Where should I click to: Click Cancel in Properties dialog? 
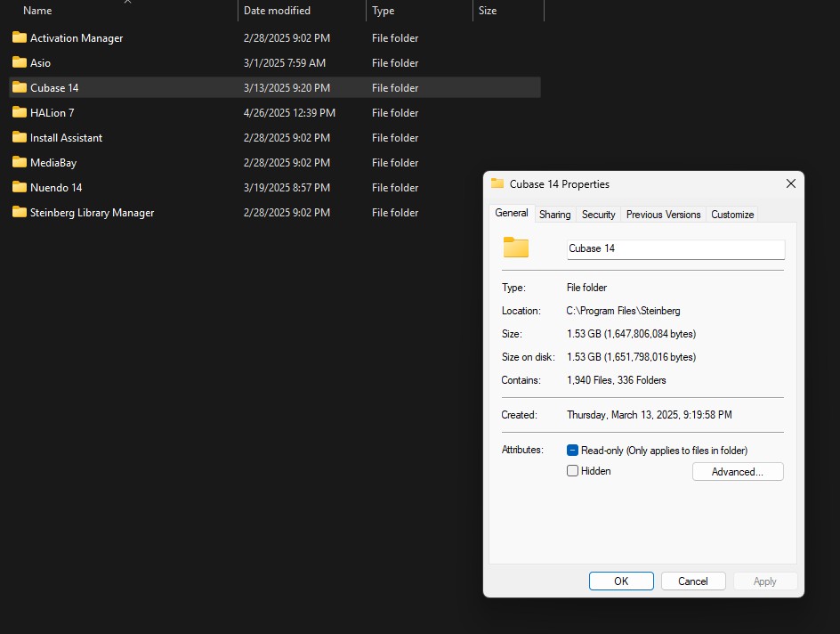[693, 581]
